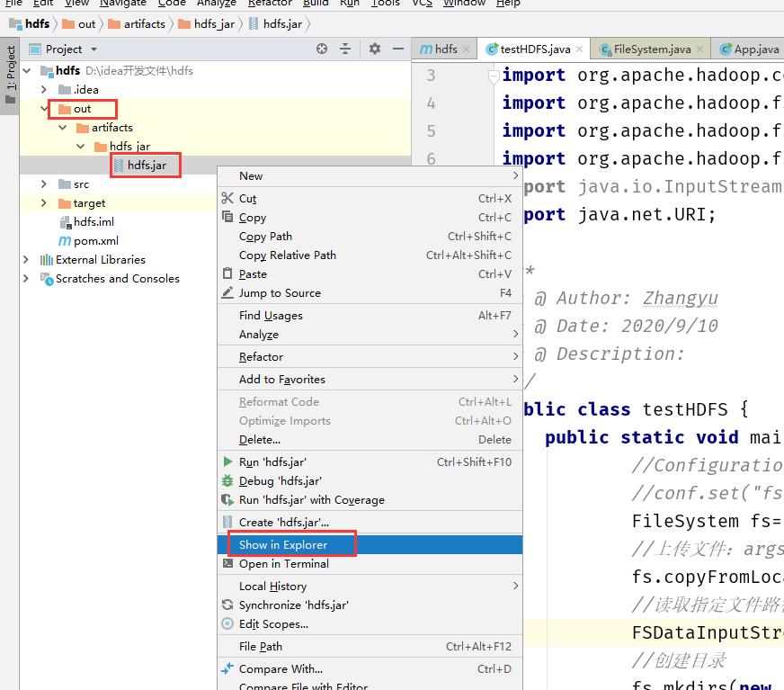Click Delete... in context menu
Screen dimensions: 784x690
pos(370,439)
